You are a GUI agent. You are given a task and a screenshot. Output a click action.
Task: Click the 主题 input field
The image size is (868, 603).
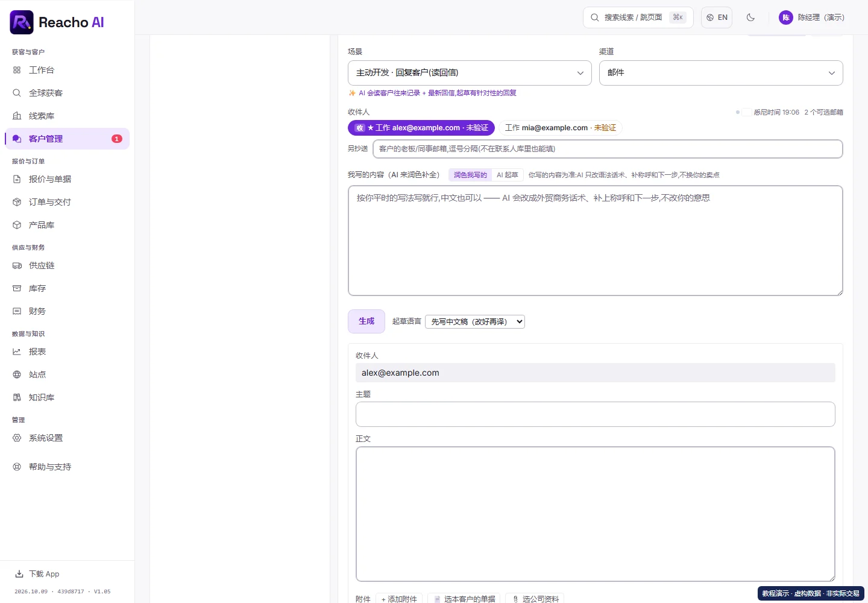point(596,414)
